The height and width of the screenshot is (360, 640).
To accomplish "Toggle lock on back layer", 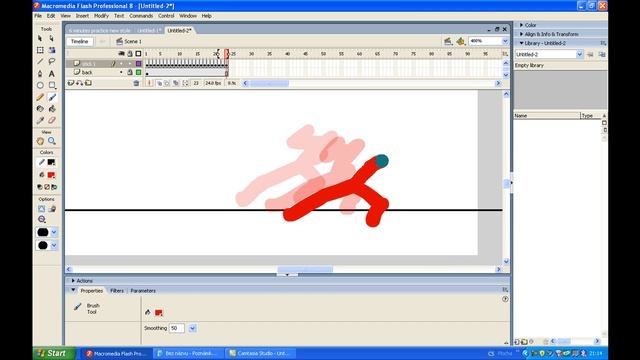I will point(130,72).
